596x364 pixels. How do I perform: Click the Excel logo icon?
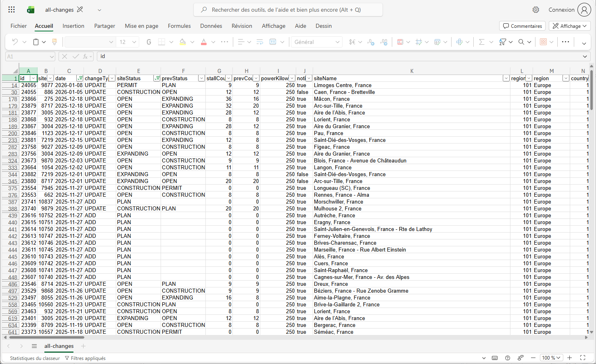tap(31, 10)
